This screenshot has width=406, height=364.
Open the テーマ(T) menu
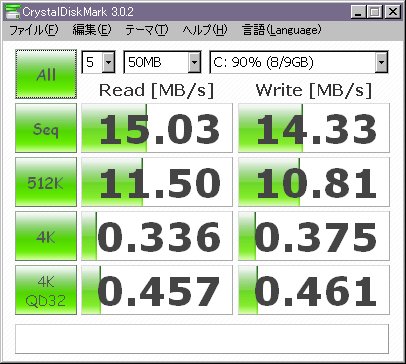click(147, 30)
